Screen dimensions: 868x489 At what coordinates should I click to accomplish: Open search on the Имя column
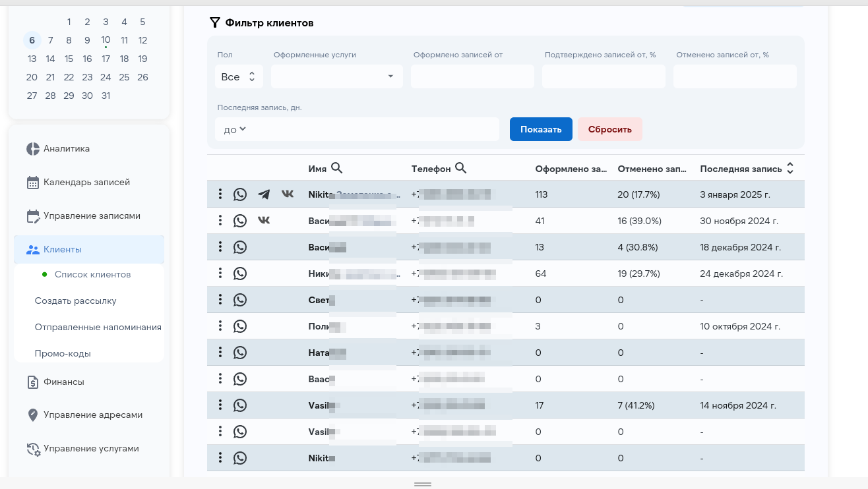(x=337, y=168)
